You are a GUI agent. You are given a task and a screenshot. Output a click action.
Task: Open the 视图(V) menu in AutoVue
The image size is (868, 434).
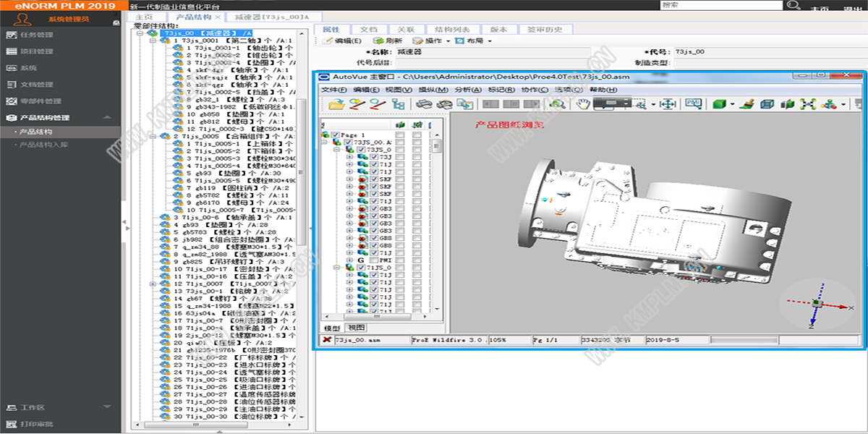(x=399, y=90)
